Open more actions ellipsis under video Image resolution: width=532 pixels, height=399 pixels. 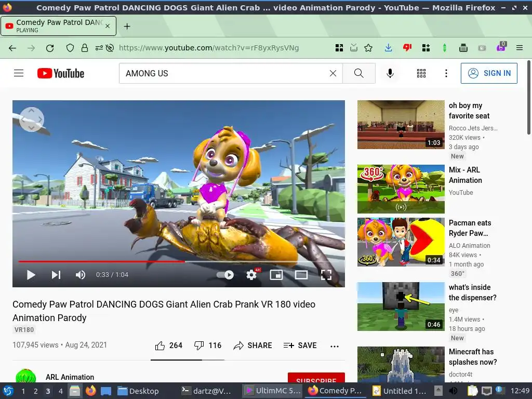(335, 346)
